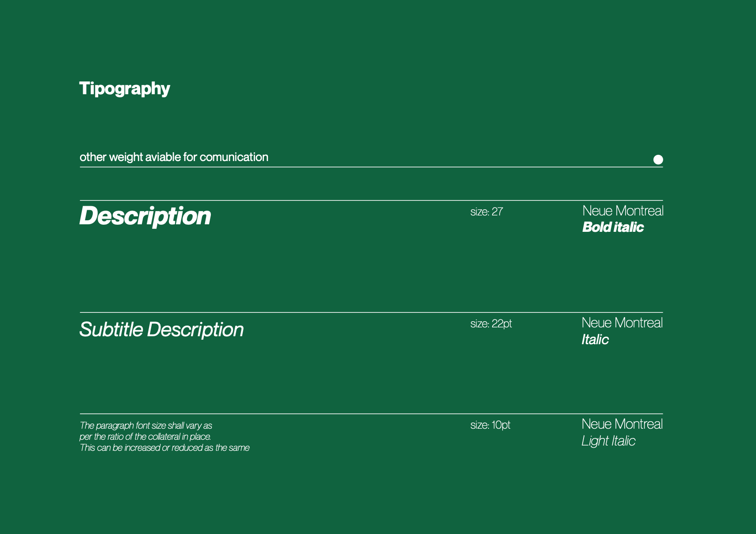Screen dimensions: 756x534
Task: Click the 'size: 27' label
Action: [486, 212]
